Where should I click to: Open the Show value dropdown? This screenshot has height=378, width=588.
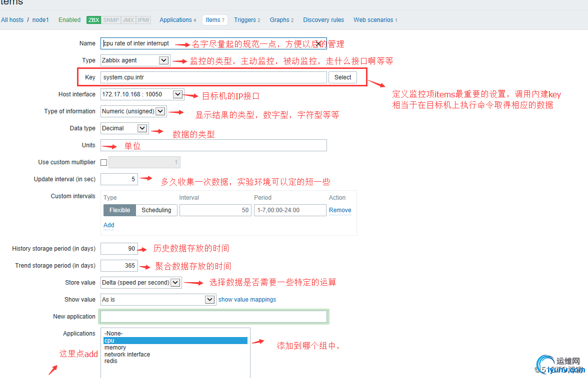[x=158, y=300]
